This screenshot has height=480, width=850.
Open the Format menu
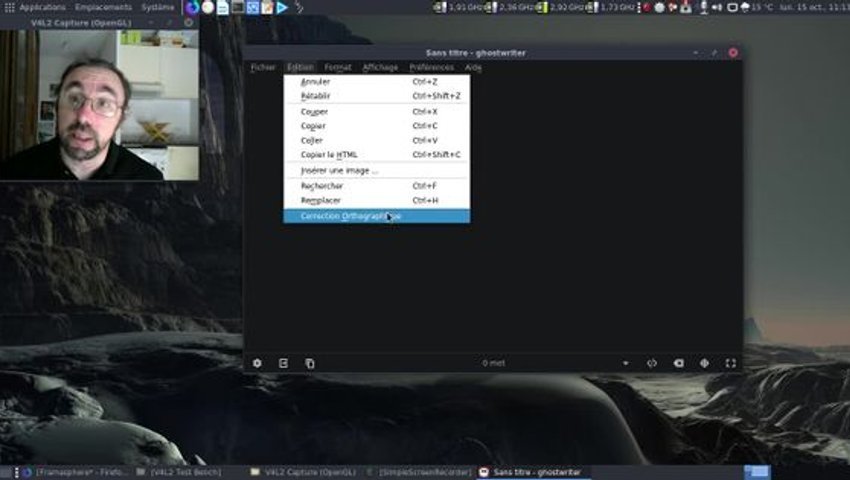338,67
